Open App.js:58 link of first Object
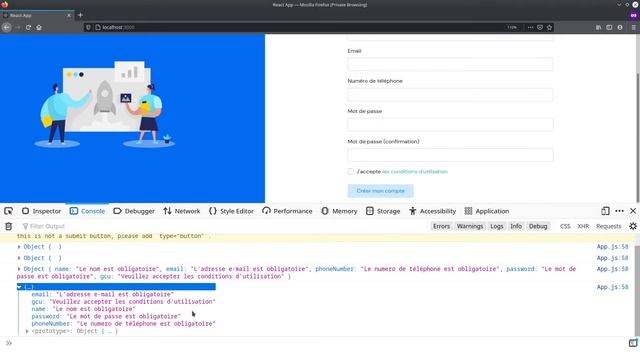Screen dimensions: 640x360 pyautogui.click(x=612, y=247)
